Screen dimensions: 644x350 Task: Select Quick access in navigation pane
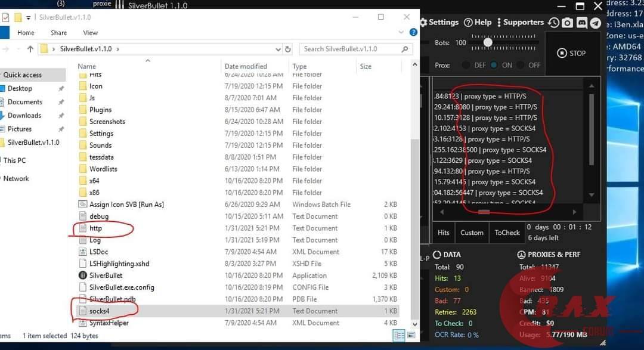pyautogui.click(x=23, y=75)
